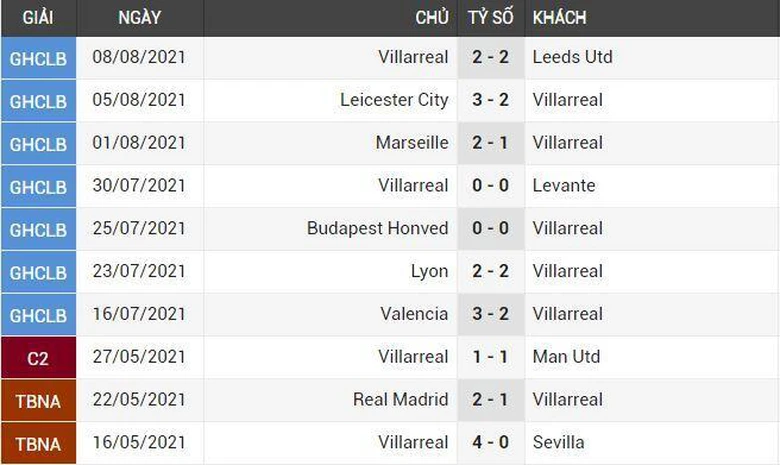Select Sevilla away team

tap(559, 442)
